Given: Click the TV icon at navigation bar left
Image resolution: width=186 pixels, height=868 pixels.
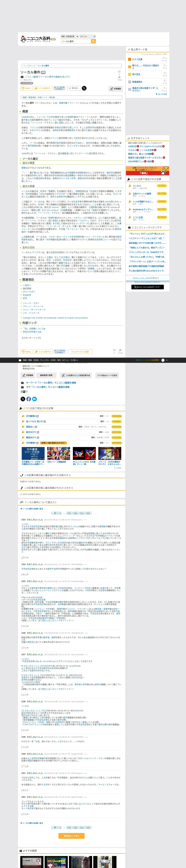Looking at the screenshot, I should 20,360.
